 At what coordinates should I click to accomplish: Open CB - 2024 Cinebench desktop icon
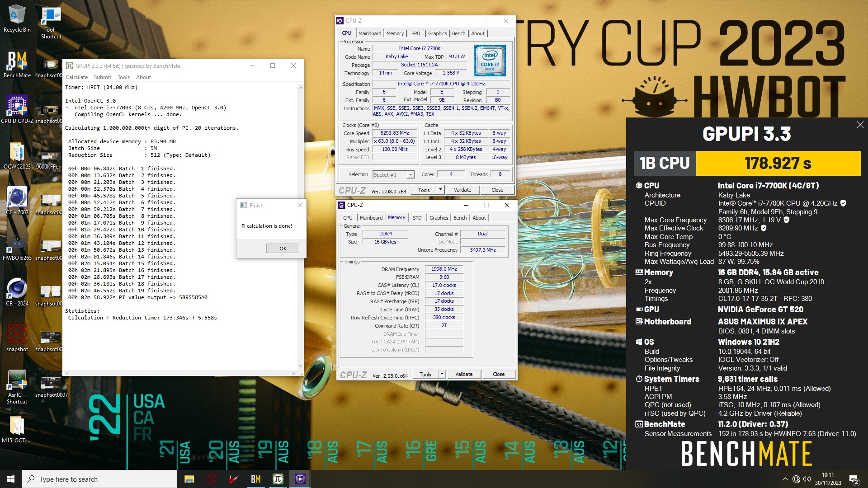tap(17, 292)
